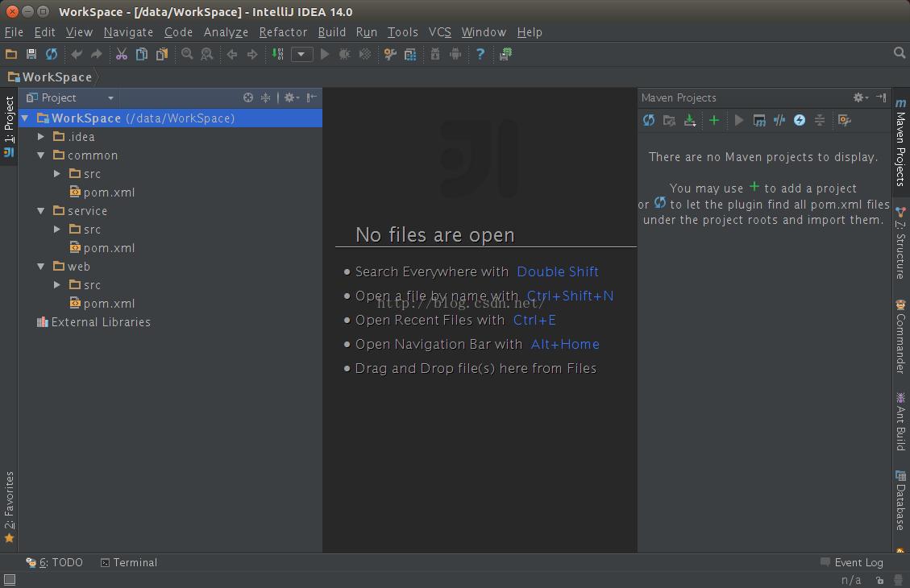Click the Cut scissors icon

(121, 54)
